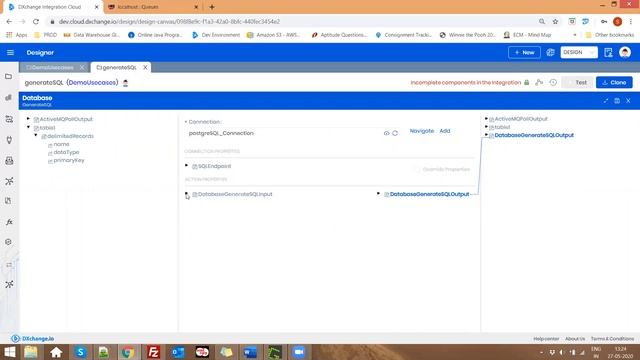Screen dimensions: 640x360
Task: Click the New button
Action: pyautogui.click(x=524, y=53)
